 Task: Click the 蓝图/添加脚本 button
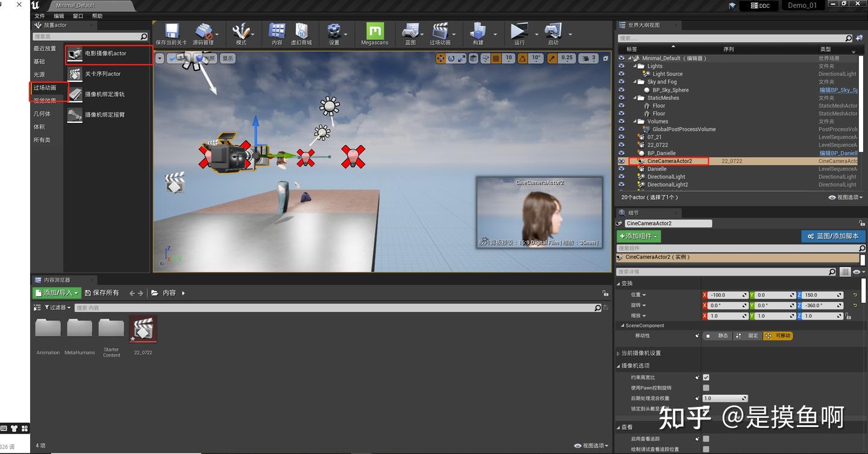coord(833,236)
